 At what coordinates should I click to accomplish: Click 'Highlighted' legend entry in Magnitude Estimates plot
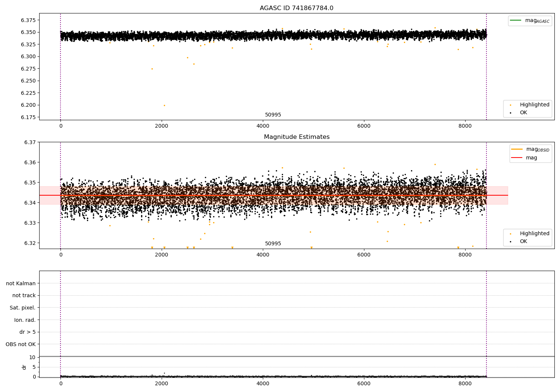tap(534, 234)
